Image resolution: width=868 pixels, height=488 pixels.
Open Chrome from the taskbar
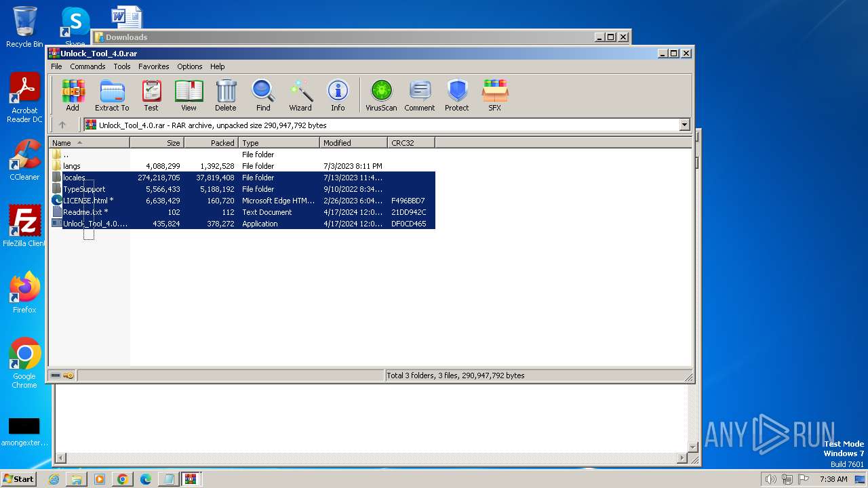click(x=123, y=479)
